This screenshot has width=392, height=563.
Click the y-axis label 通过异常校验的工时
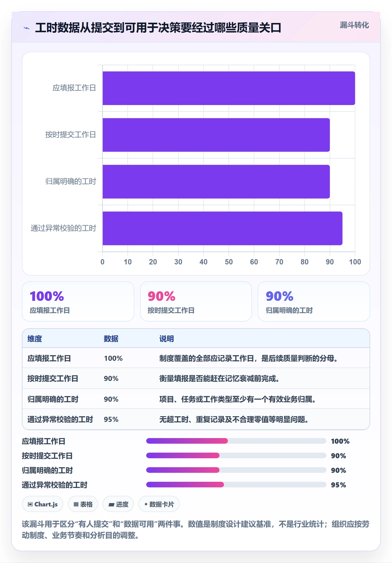[x=64, y=228]
